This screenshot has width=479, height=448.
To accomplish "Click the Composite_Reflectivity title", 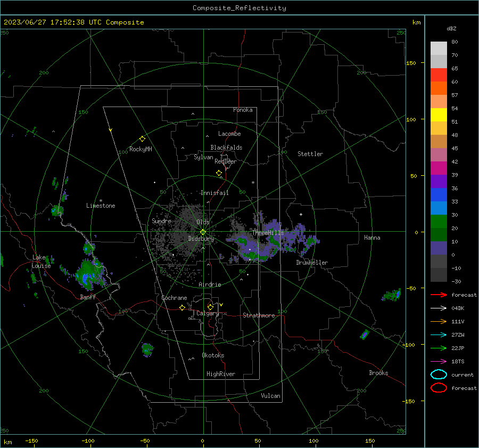I will [x=240, y=8].
